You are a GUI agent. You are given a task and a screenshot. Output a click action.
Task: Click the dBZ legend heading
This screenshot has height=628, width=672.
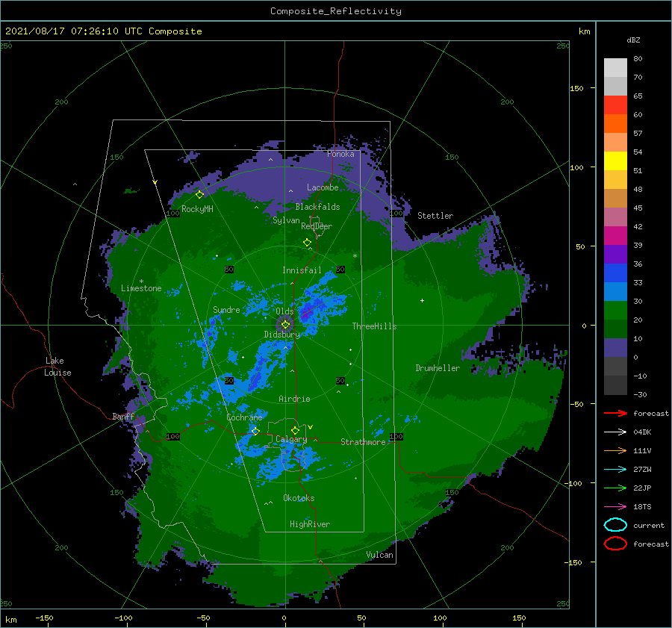point(633,40)
